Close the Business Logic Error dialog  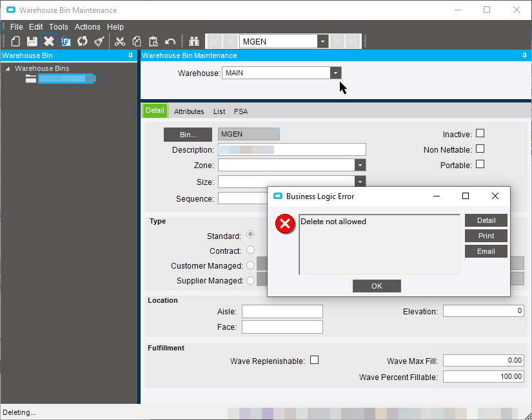tap(495, 196)
